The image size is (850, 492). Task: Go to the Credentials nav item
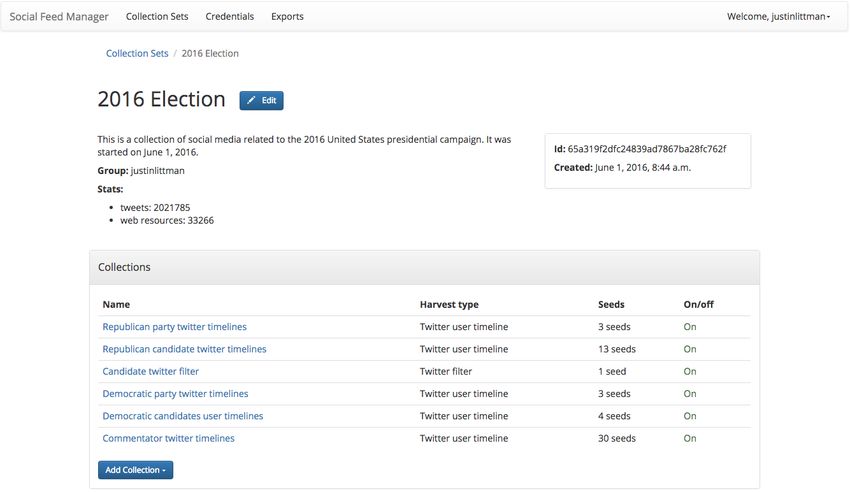pyautogui.click(x=229, y=16)
